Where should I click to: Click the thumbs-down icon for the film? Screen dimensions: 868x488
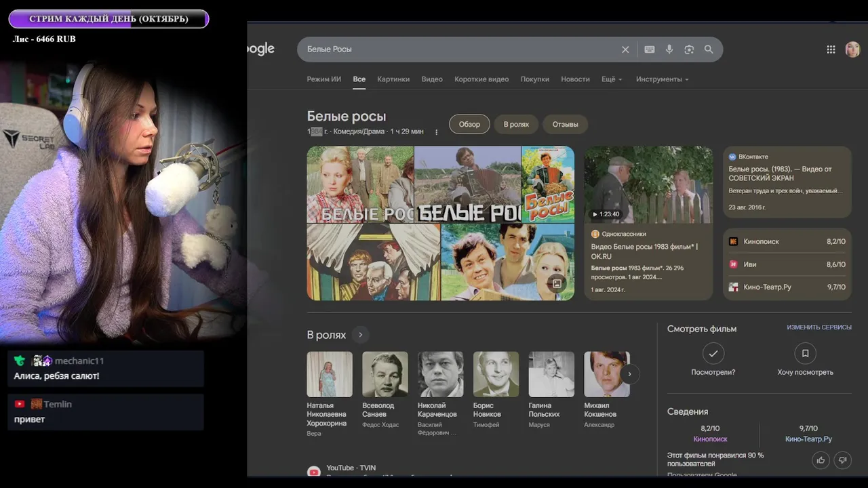click(843, 460)
